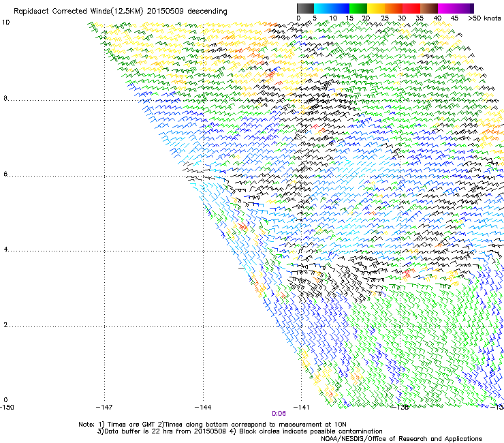504x443 pixels.
Task: Click the date '20150509' in the title
Action: pos(166,12)
